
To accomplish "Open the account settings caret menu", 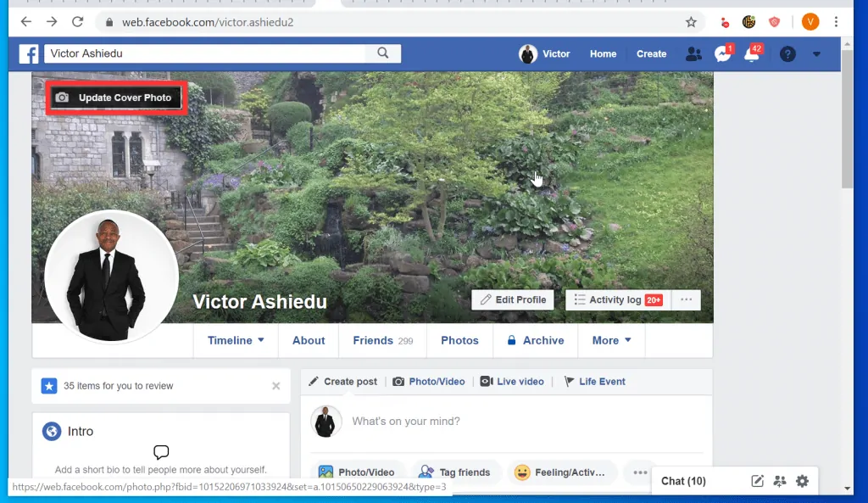I will [x=816, y=53].
